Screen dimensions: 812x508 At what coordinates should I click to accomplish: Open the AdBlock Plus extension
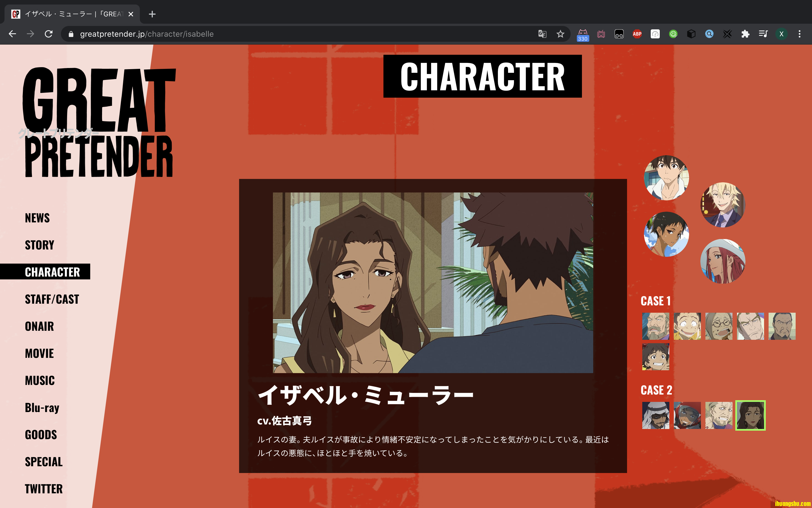tap(637, 34)
